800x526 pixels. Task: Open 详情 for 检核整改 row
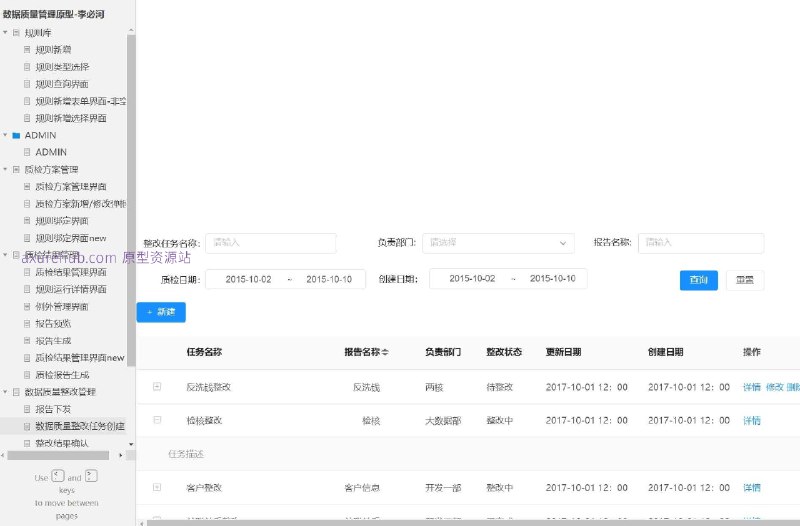pyautogui.click(x=752, y=420)
